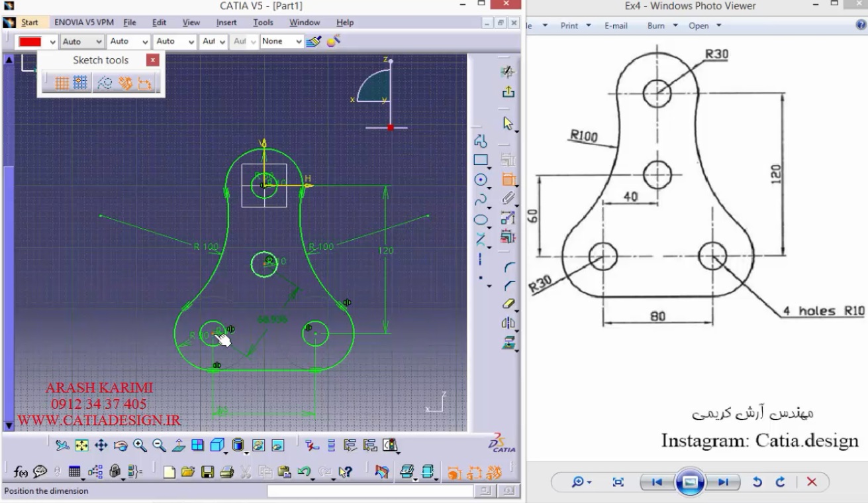Click the Mirror tool icon
Viewport: 868px width, 503px height.
pyautogui.click(x=508, y=323)
